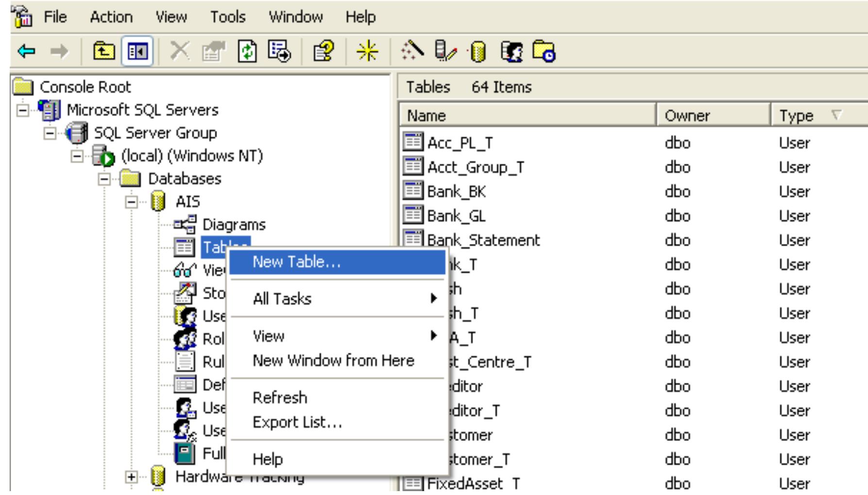Toggle the Show/Hide Console Tree icon
The height and width of the screenshot is (495, 868).
(137, 51)
